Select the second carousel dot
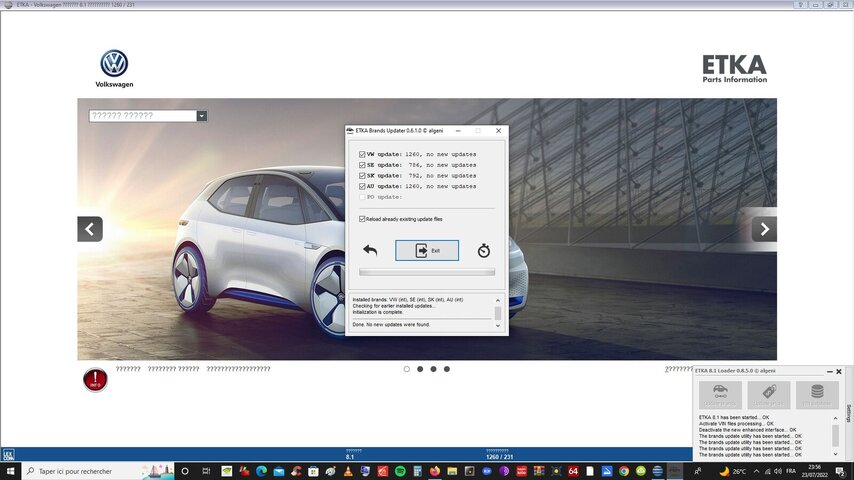Image resolution: width=854 pixels, height=480 pixels. 420,369
